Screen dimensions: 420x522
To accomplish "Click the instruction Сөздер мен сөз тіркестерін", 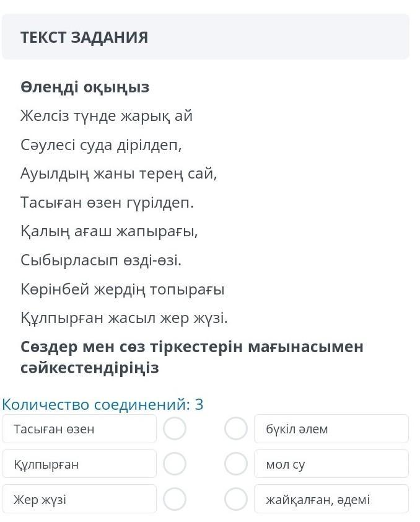I will pos(131,347).
